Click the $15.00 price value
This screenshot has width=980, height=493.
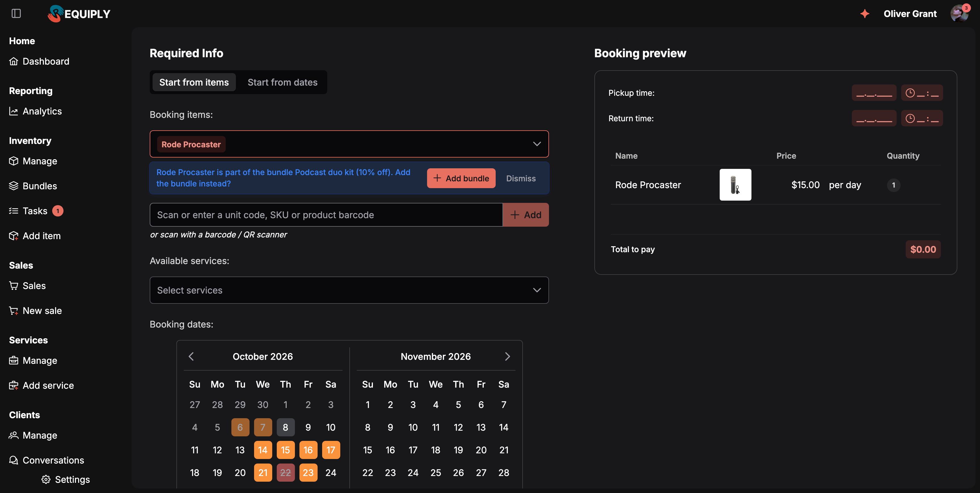coord(805,185)
